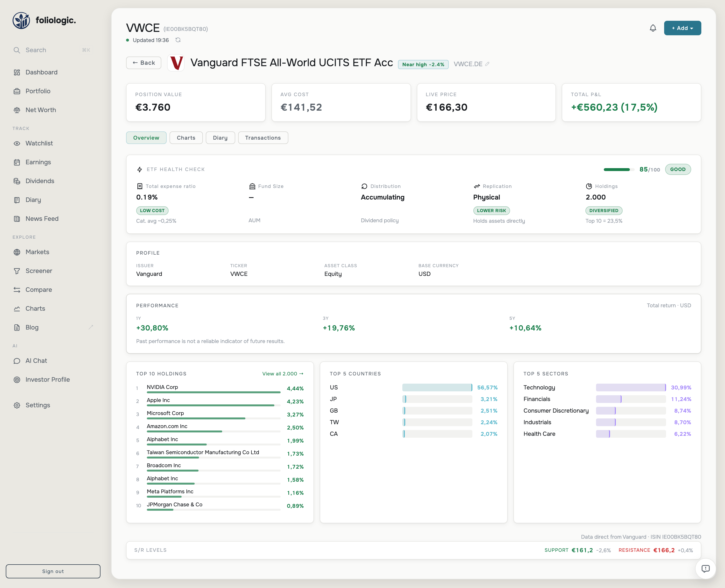Screen dimensions: 725x588
Task: Open View all 2.000 holdings link
Action: click(x=283, y=374)
